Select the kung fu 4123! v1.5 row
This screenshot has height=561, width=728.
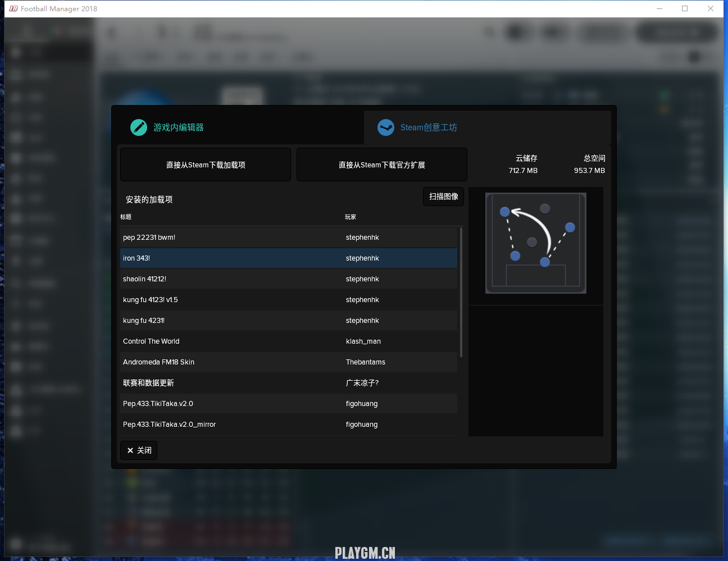pyautogui.click(x=289, y=300)
